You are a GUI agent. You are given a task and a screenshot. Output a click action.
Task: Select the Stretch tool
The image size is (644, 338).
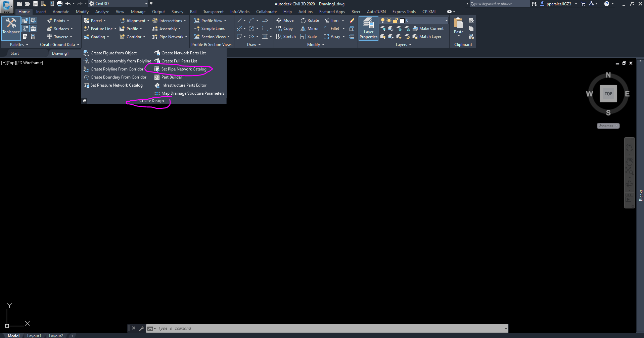tap(286, 37)
